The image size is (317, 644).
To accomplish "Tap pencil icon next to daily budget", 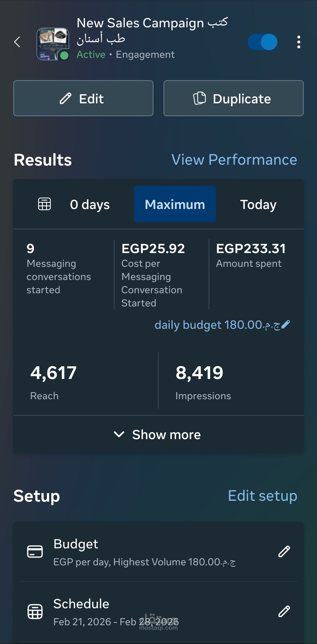I will 286,324.
